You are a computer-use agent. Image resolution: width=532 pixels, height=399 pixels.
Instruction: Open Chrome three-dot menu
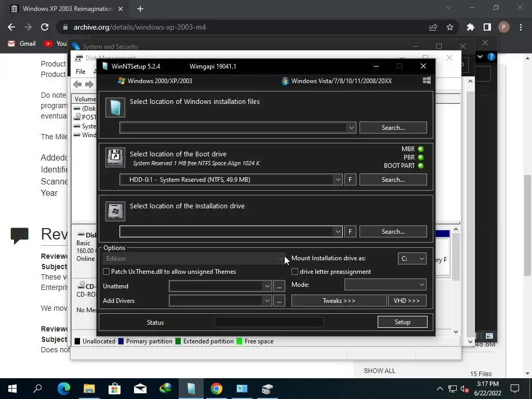click(521, 27)
